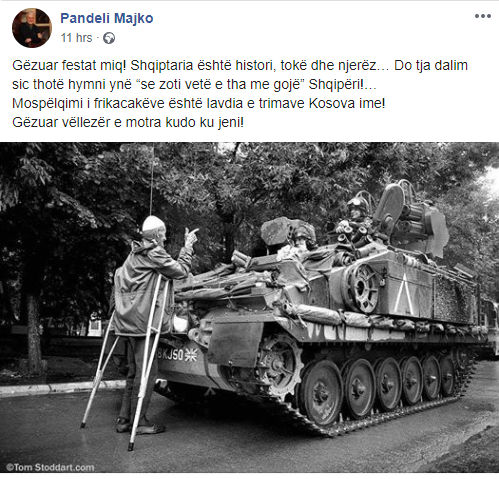Visit the Pandeli Majko profile name link
The image size is (499, 479).
pyautogui.click(x=107, y=18)
